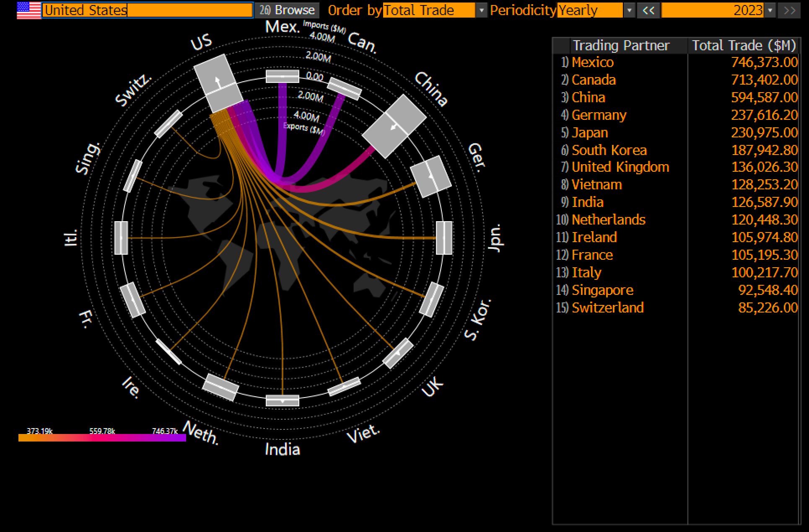Click the Trading Partner column header
The width and height of the screenshot is (809, 532).
(x=621, y=45)
